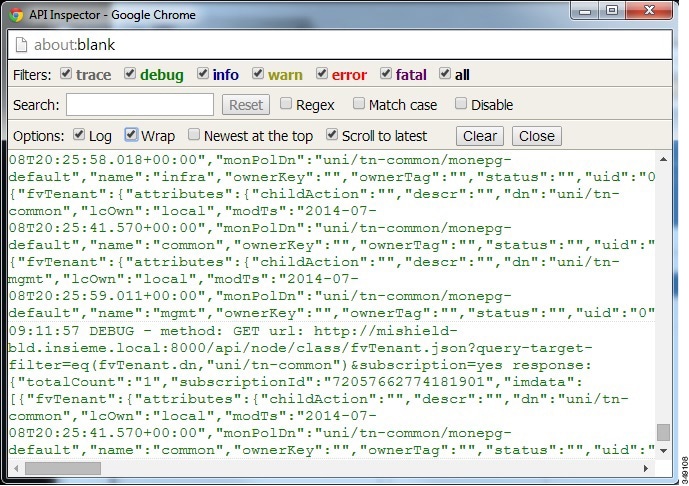Click the line with filter=eq(fvTenant.dn,"uni/tn-common")
Image resolution: width=689 pixels, height=486 pixels.
pyautogui.click(x=300, y=365)
